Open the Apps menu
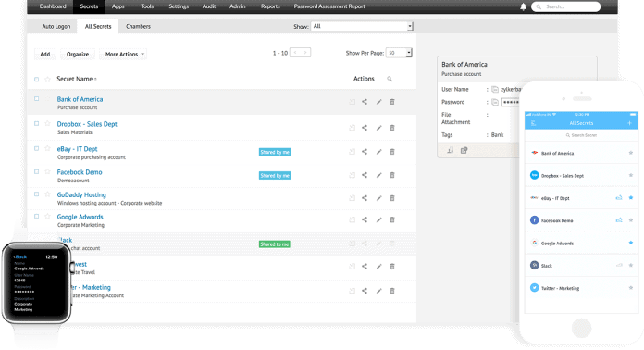 pos(118,6)
